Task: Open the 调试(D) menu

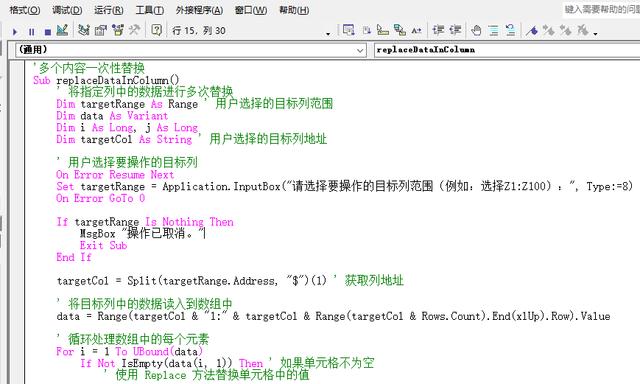Action: 67,10
